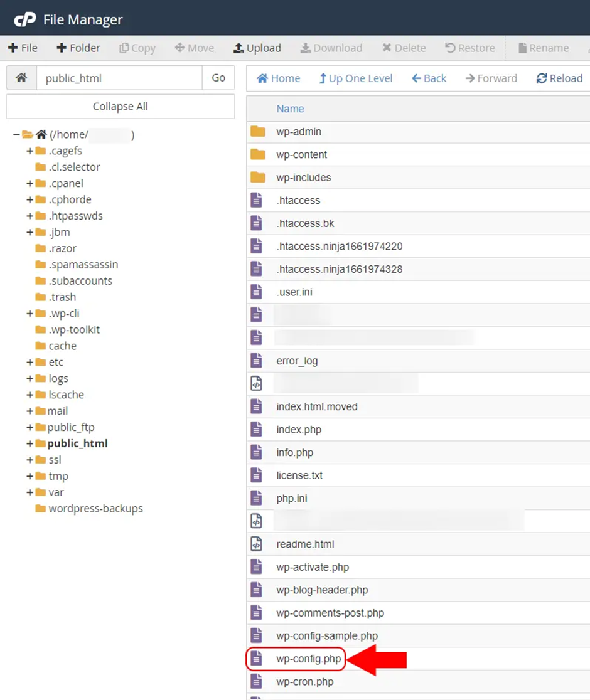Click the Forward navigation button
The image size is (590, 700).
pyautogui.click(x=491, y=78)
